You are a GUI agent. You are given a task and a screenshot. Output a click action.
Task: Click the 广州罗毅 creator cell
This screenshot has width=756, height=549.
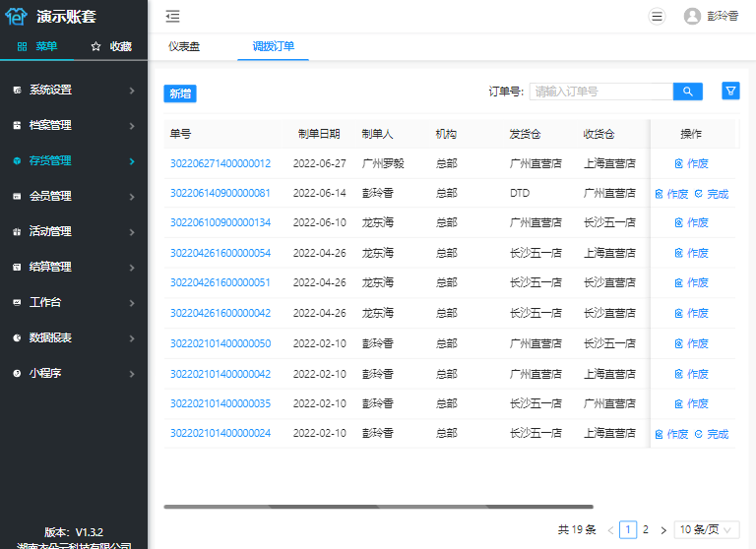(383, 163)
